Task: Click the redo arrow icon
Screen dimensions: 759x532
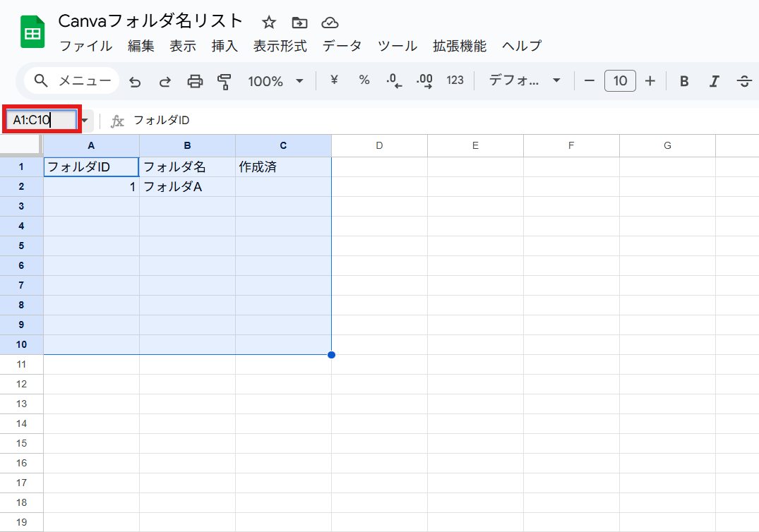Action: click(x=165, y=81)
